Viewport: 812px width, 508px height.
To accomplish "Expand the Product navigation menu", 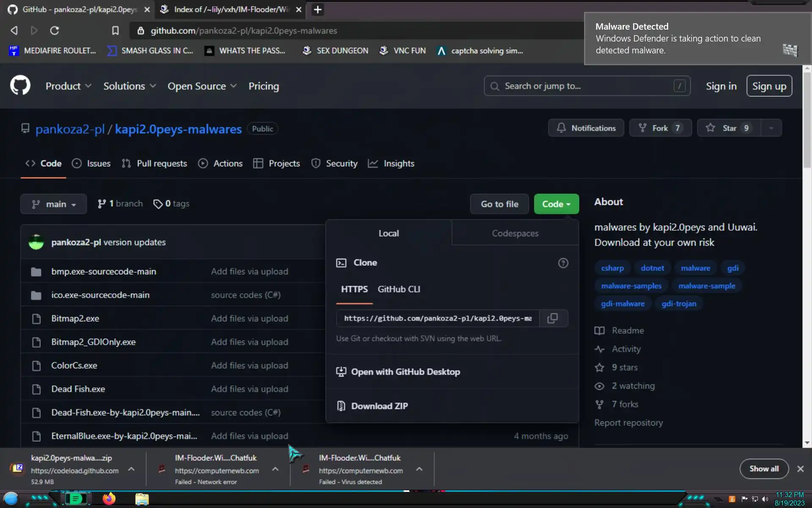I will [x=68, y=86].
